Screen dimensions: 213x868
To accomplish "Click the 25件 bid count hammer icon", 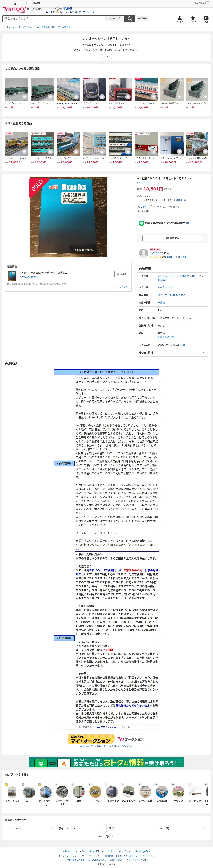I will 139,207.
